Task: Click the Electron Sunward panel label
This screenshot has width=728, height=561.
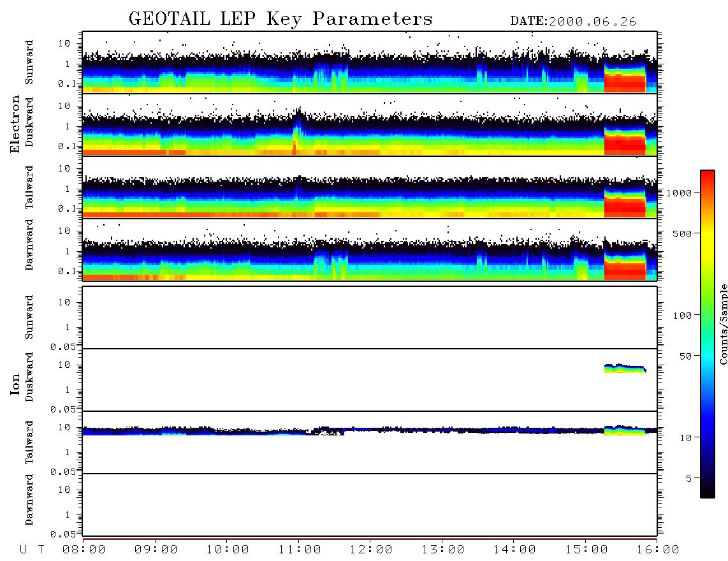Action: coord(29,62)
